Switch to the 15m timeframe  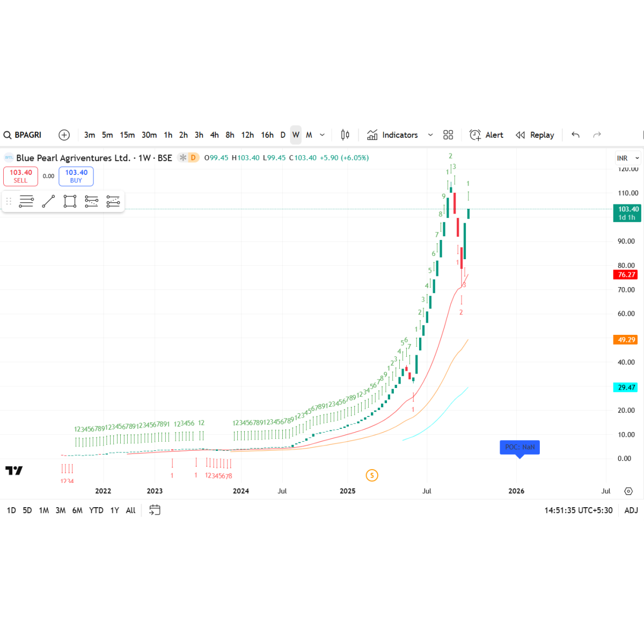[x=127, y=135]
